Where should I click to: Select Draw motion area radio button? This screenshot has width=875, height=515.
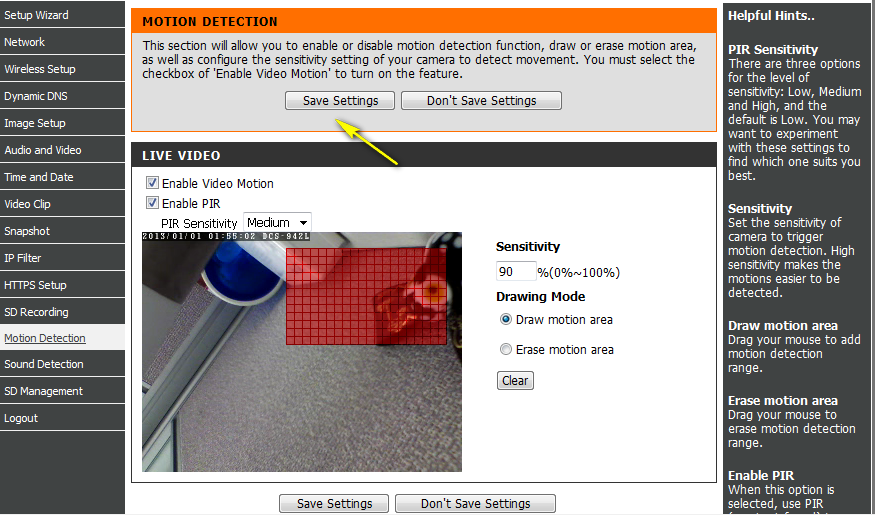pyautogui.click(x=505, y=320)
